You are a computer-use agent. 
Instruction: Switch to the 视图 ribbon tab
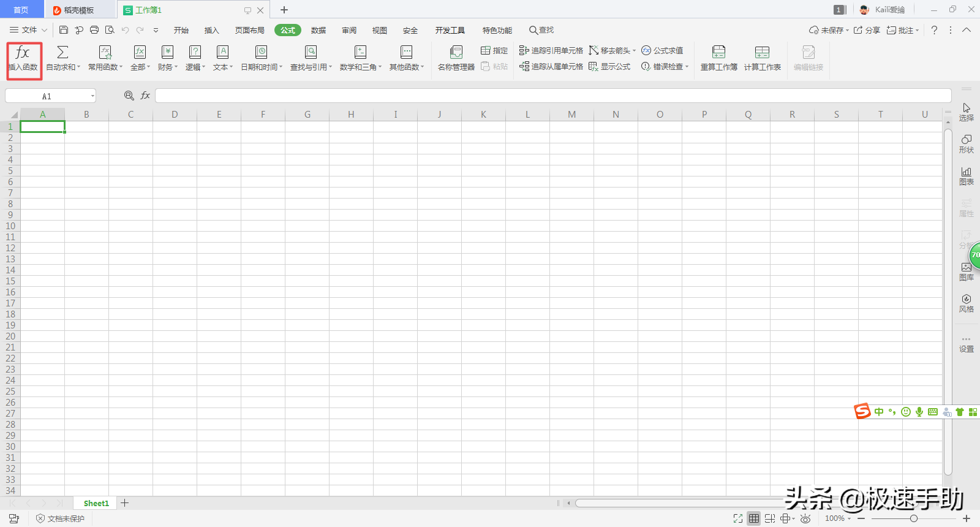coord(380,30)
